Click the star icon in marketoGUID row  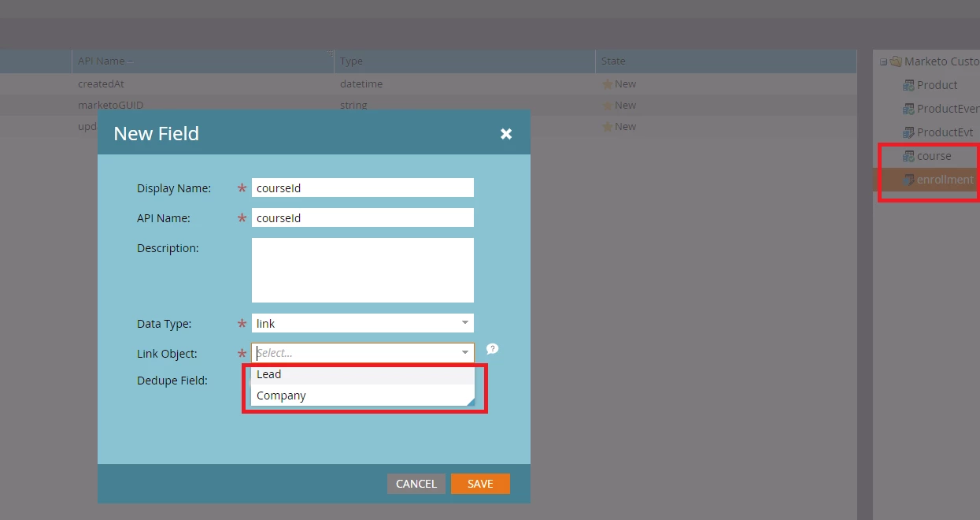point(607,106)
